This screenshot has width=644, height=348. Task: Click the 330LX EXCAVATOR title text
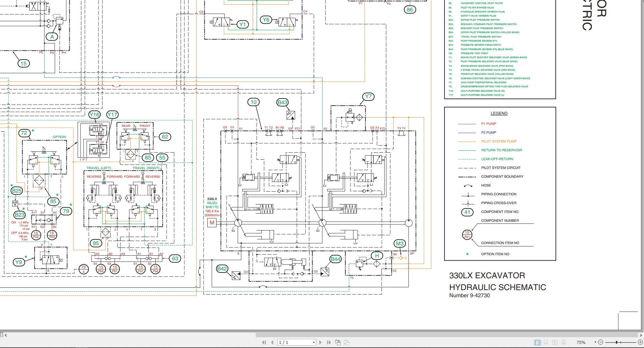click(x=487, y=276)
